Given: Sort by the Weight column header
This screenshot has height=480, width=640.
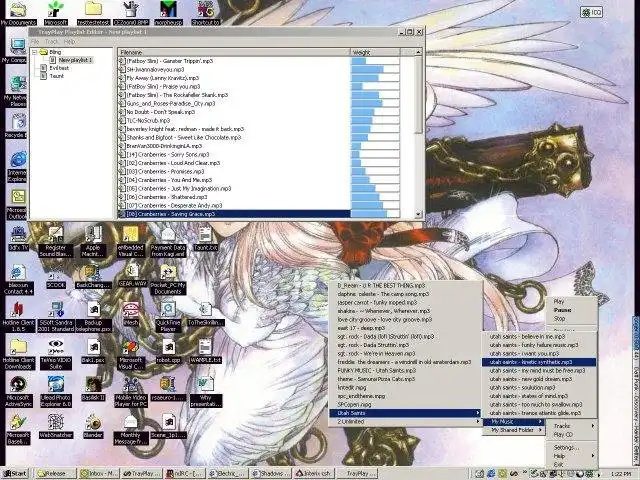Looking at the screenshot, I should point(375,52).
